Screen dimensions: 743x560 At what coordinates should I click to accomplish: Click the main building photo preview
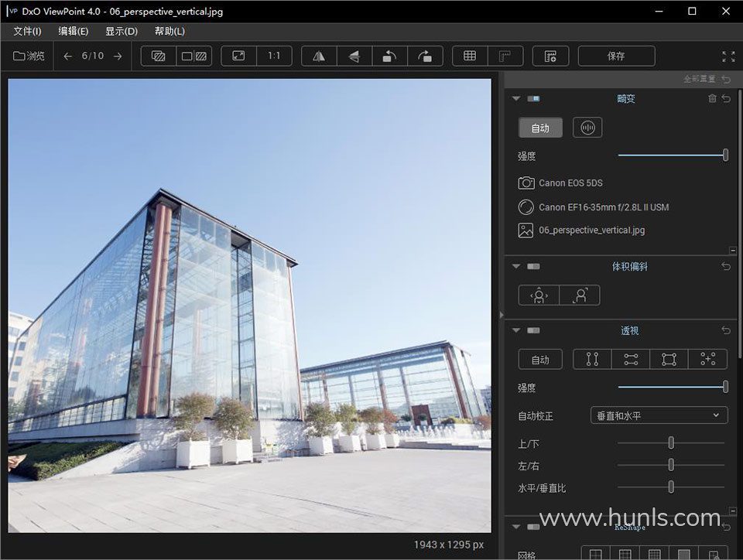coord(249,306)
